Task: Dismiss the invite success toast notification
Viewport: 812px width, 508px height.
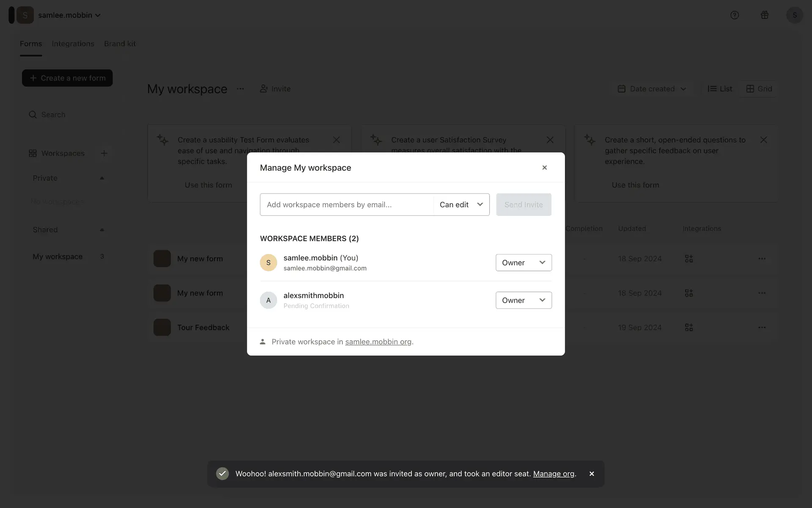Action: (592, 474)
